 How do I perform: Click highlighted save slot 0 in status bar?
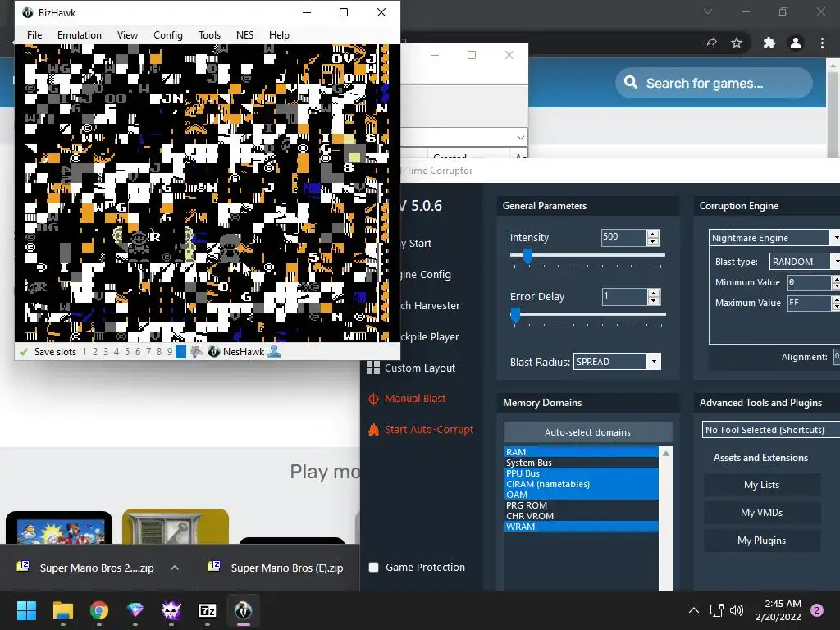(180, 352)
